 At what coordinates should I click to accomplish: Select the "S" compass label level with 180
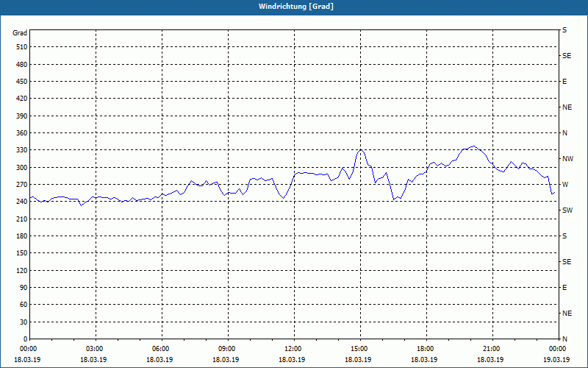point(564,236)
